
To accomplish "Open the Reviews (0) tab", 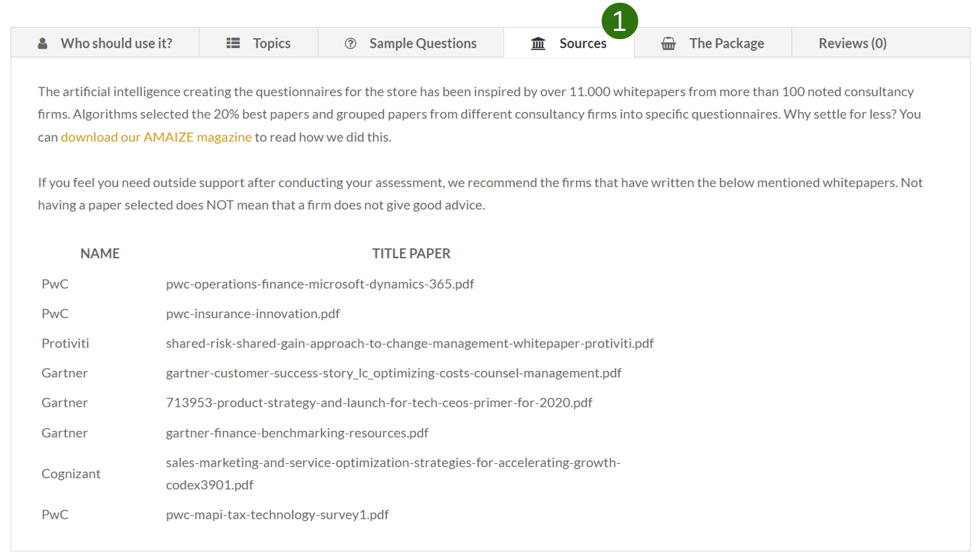I will coord(852,43).
